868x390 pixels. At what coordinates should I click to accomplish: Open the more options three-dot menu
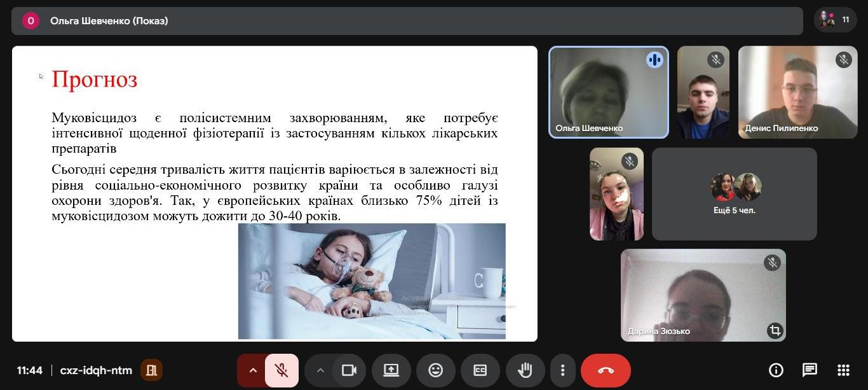tap(562, 370)
